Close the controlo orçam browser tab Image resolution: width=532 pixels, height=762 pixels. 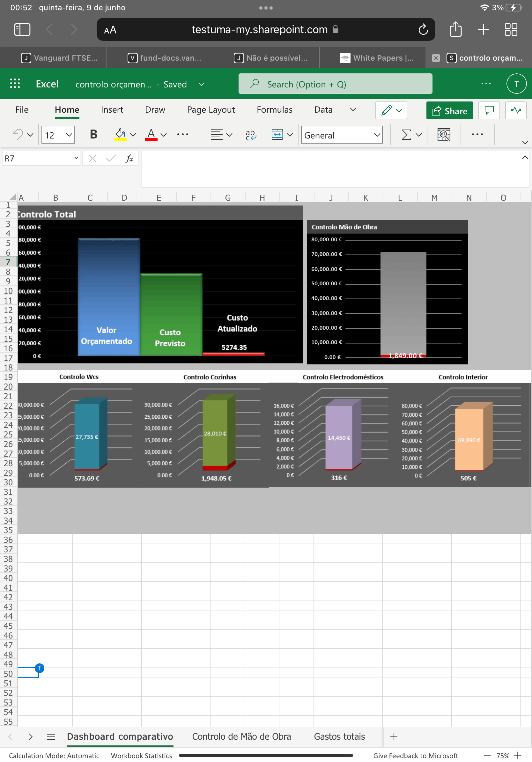pos(436,58)
